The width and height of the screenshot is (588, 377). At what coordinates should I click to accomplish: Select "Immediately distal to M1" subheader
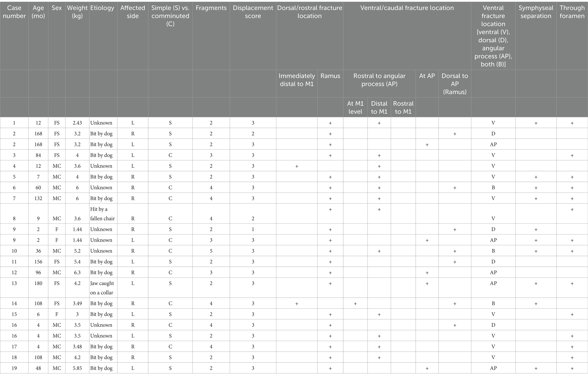(297, 80)
